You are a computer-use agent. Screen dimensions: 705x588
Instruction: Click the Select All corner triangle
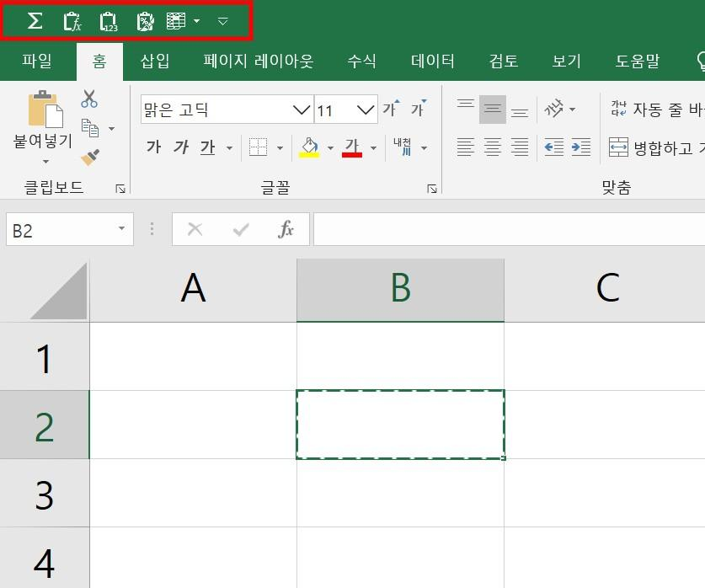click(x=58, y=291)
